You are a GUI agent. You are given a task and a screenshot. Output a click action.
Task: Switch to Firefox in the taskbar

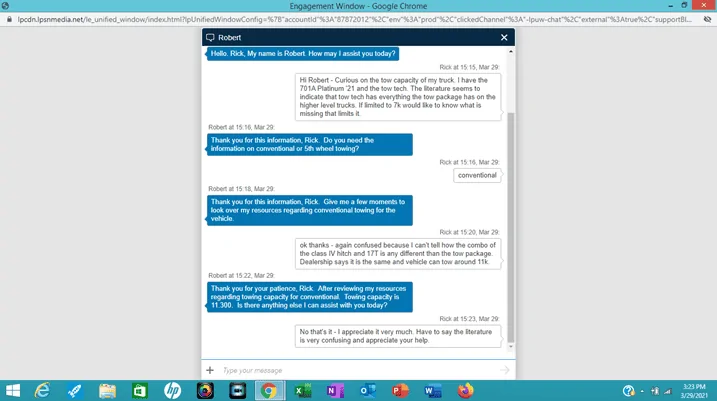(x=465, y=390)
